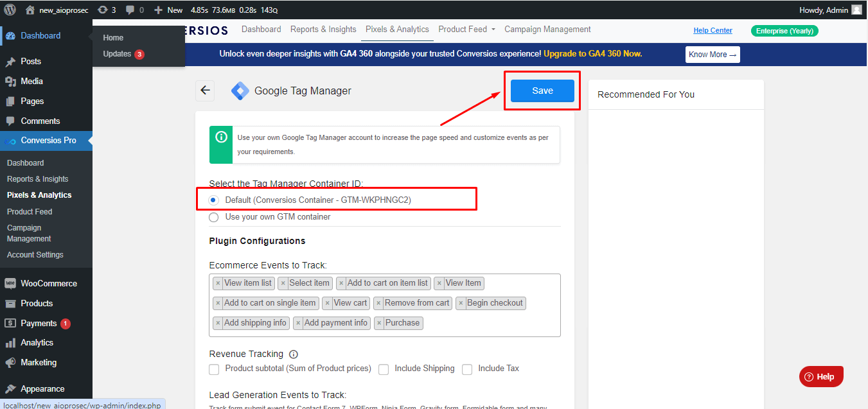868x409 pixels.
Task: Open Campaign Management in Conversios top navigation
Action: click(x=547, y=30)
